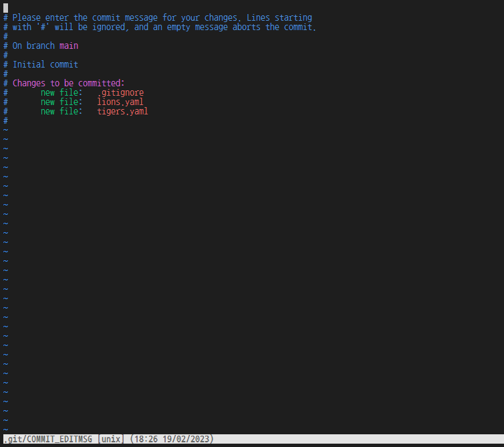Click 'Changes to be committed:' heading
The width and height of the screenshot is (504, 447).
click(68, 84)
